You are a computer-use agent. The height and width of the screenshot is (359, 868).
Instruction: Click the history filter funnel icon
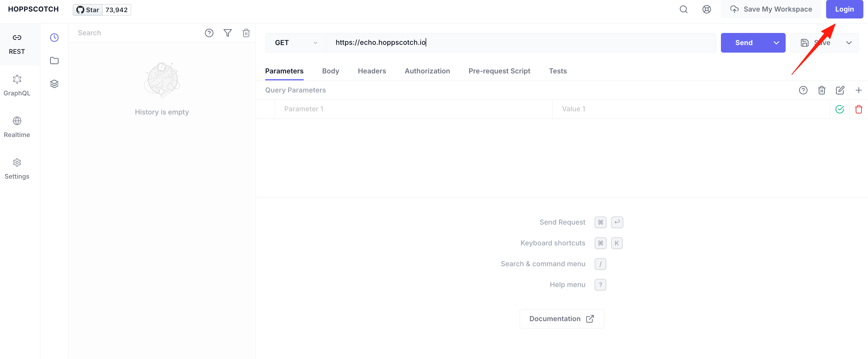[228, 33]
